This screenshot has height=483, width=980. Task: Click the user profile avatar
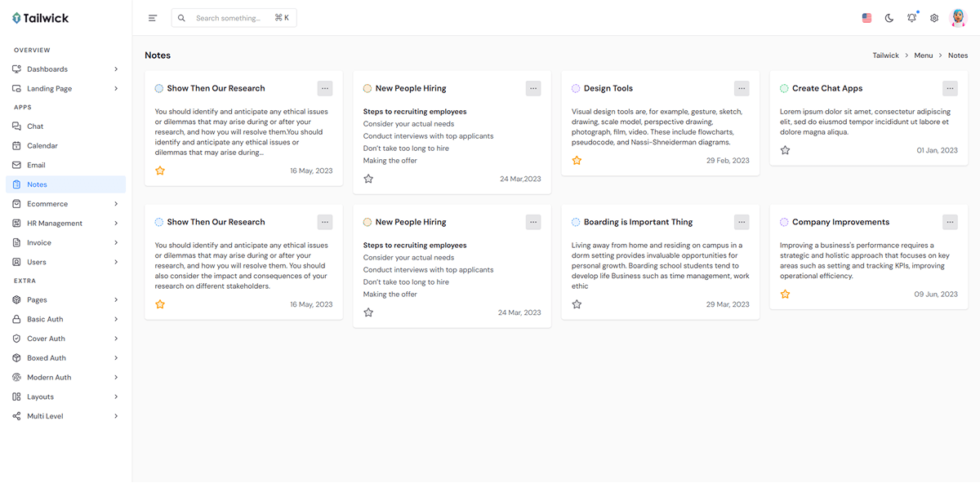[958, 18]
